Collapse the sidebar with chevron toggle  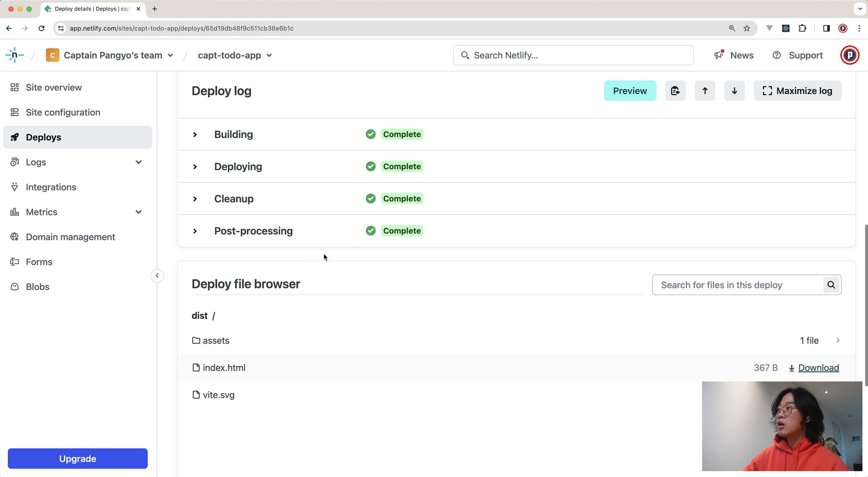(157, 276)
